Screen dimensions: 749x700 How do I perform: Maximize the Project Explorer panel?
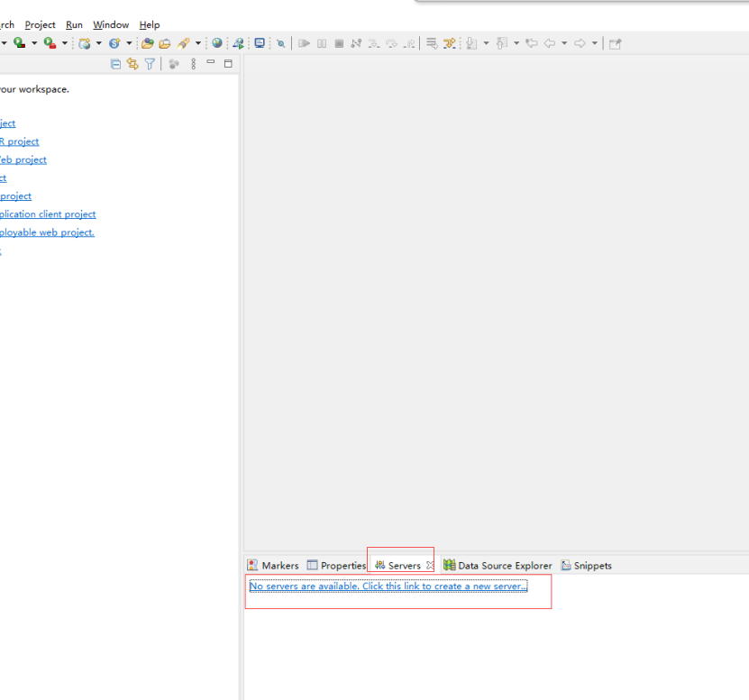click(x=228, y=63)
